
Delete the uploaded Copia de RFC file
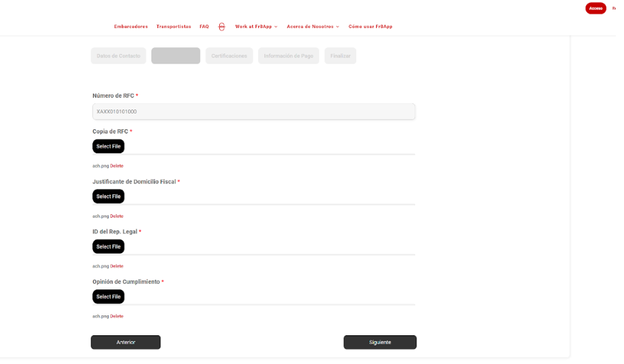coord(116,166)
